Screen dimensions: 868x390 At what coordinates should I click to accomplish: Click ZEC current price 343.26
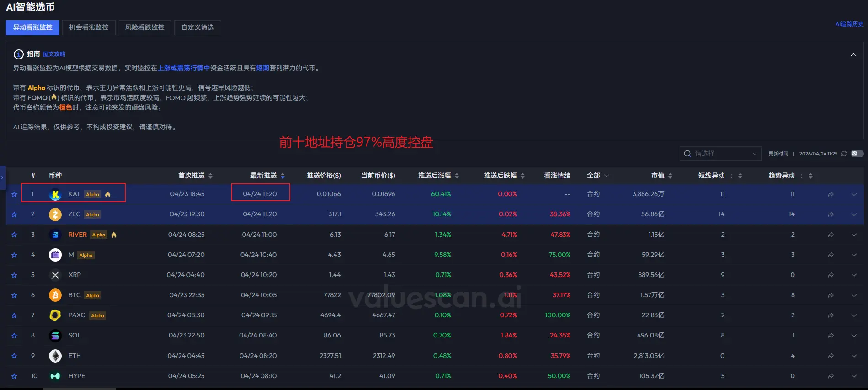coord(385,214)
